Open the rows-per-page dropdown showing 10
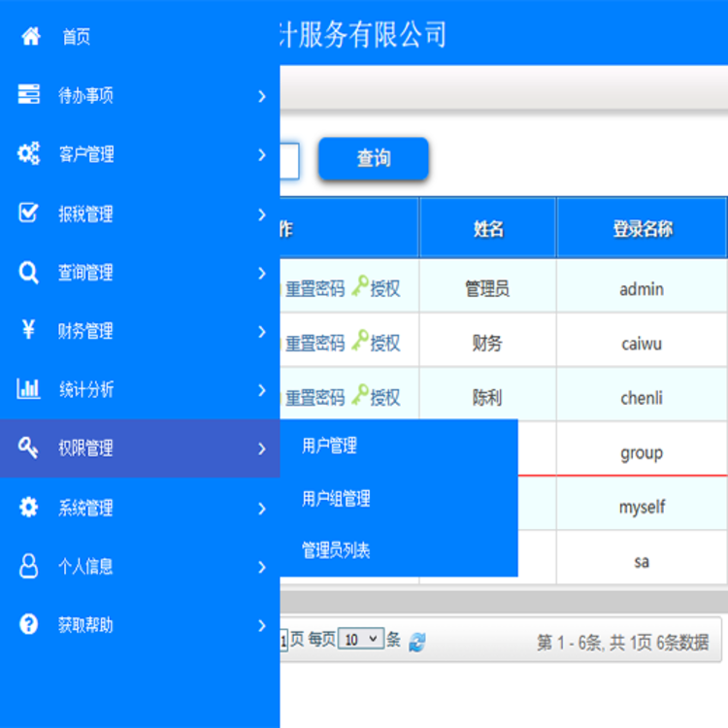The width and height of the screenshot is (728, 728). 361,640
